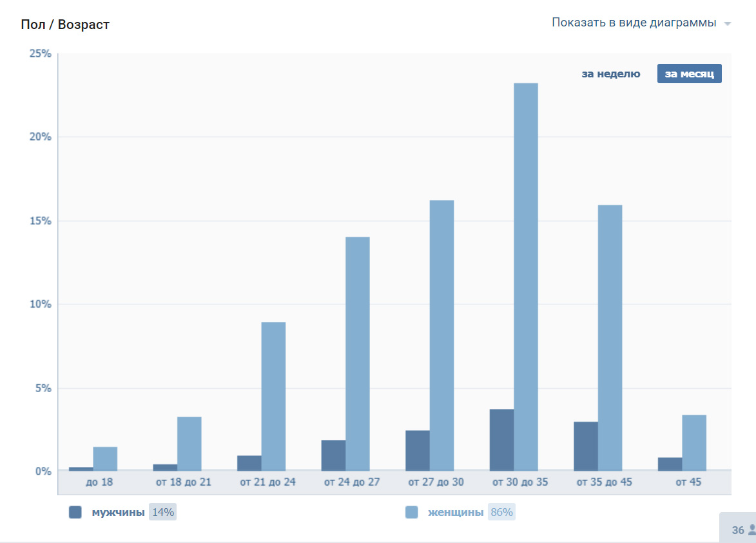
Task: Click the 'от 35 до 45' axis label
Action: coord(604,482)
